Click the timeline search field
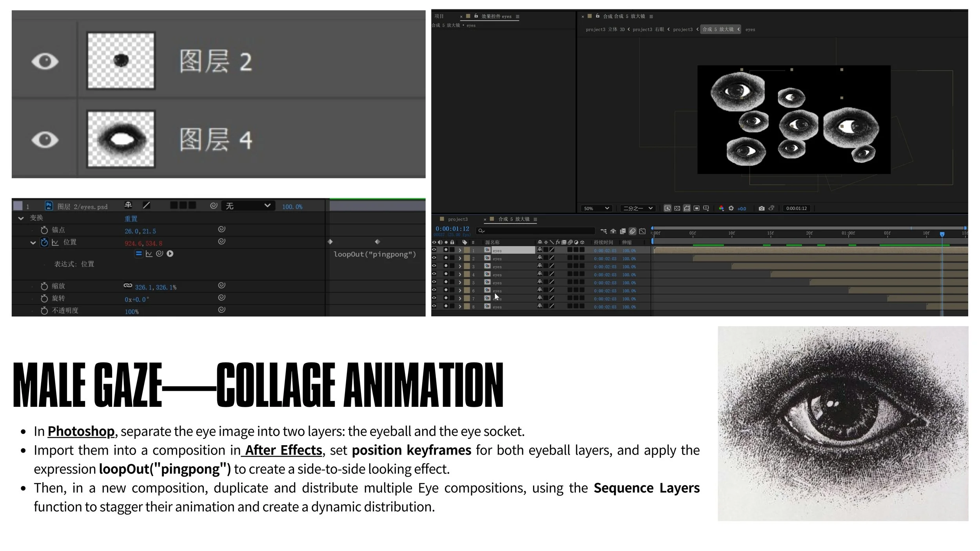980x551 pixels. coord(535,231)
